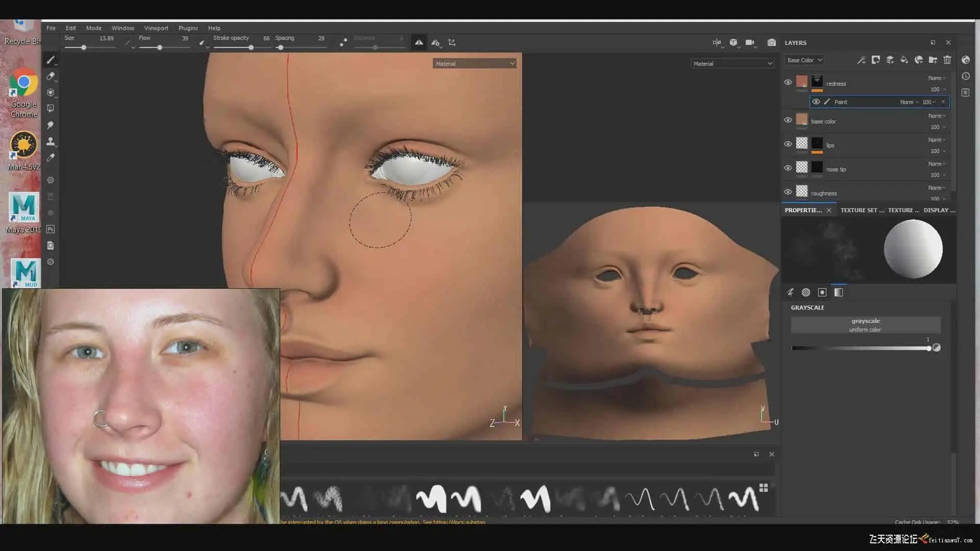Hide the nose tip layer

tap(788, 168)
